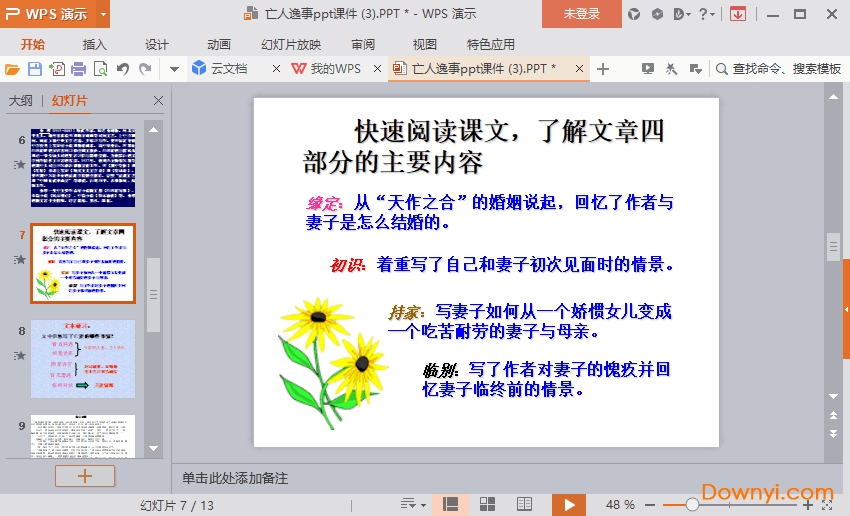Open the hexagon settings icon in title bar
The image size is (850, 516).
point(657,14)
